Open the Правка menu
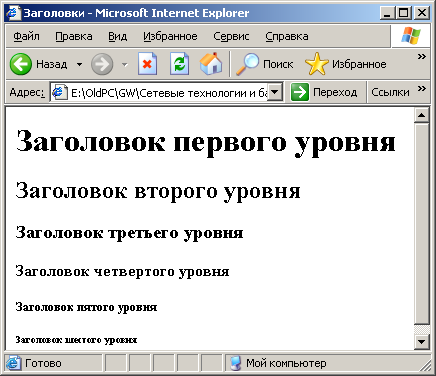 [74, 36]
